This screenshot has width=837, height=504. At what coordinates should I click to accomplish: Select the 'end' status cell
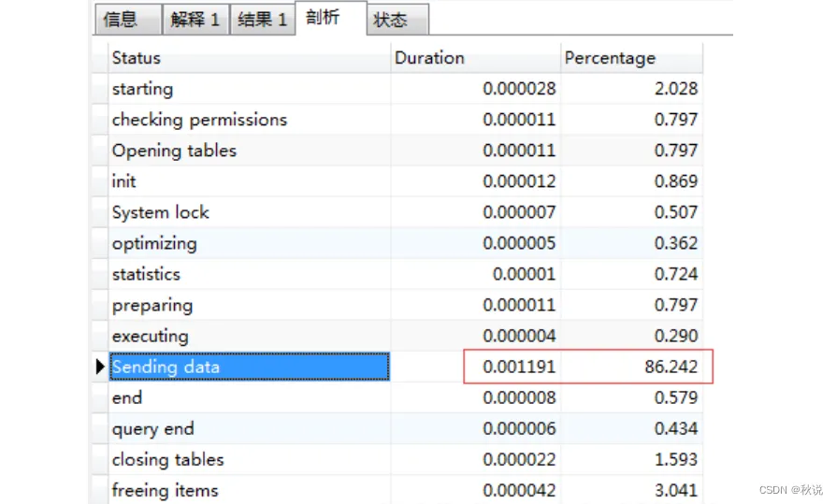pos(250,397)
